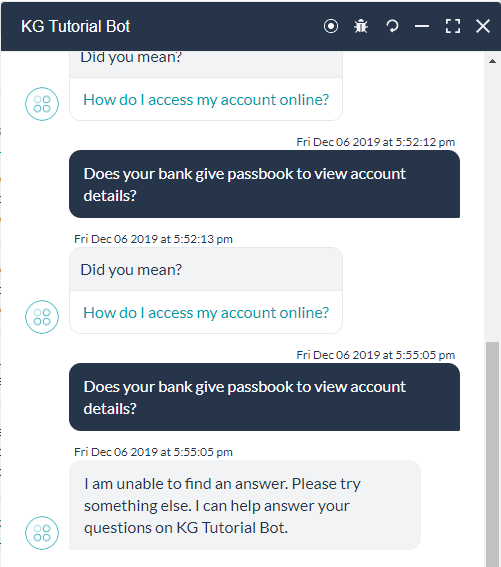This screenshot has width=501, height=567.
Task: Click the refresh conversation icon
Action: (x=392, y=26)
